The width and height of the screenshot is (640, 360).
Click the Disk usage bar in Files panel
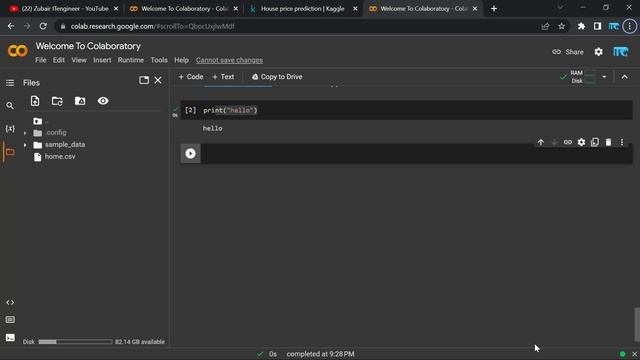pyautogui.click(x=76, y=342)
